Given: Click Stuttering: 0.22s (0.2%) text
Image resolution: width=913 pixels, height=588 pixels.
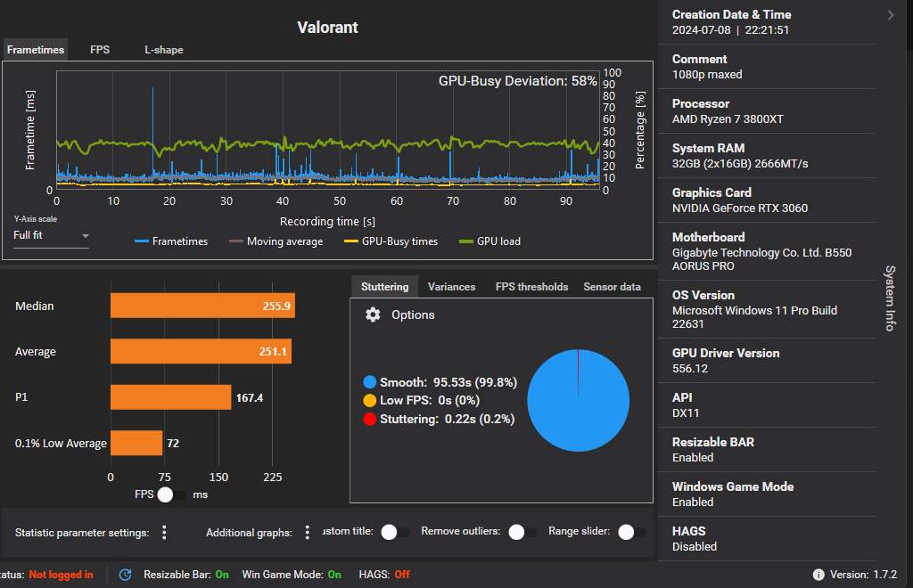Looking at the screenshot, I should (x=448, y=419).
